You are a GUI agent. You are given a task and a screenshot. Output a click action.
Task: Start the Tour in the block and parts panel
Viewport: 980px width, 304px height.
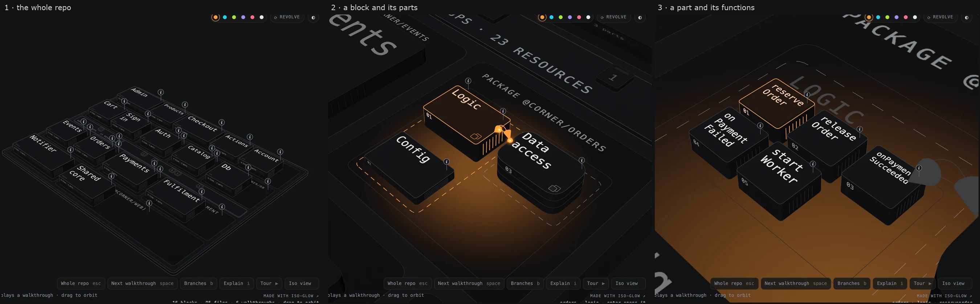(596, 283)
